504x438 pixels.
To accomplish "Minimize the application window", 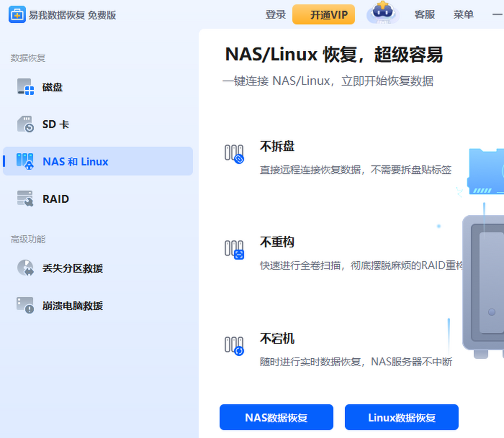I will tap(497, 15).
